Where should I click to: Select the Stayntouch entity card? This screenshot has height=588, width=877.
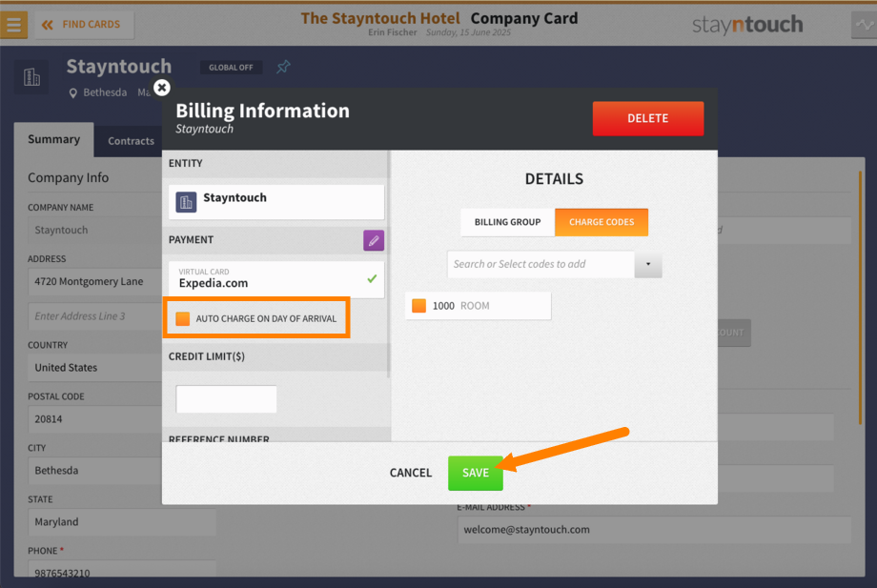coord(276,202)
